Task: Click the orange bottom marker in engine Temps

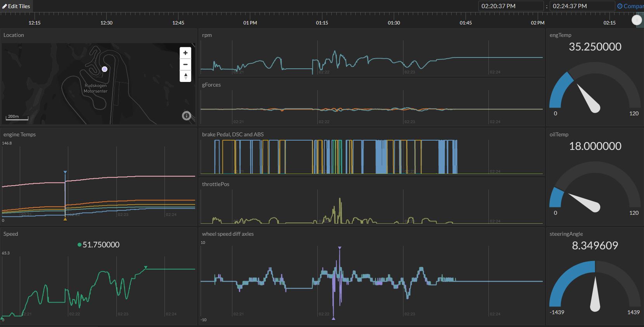Action: (x=65, y=219)
